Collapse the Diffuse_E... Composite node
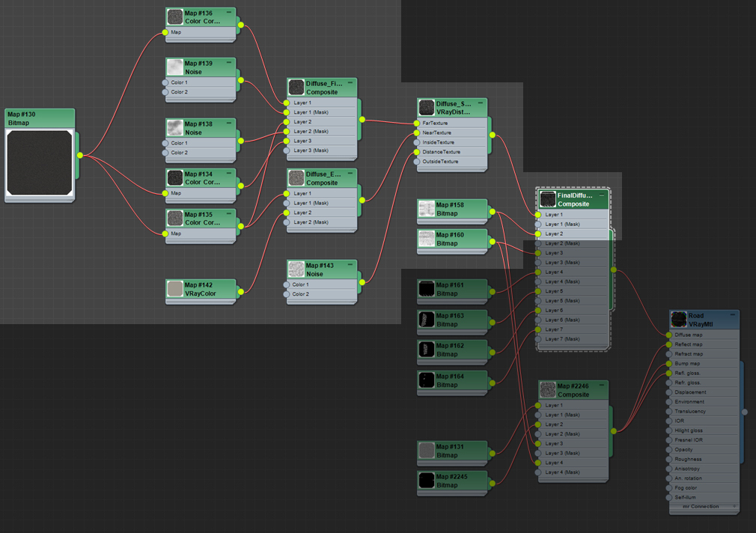The height and width of the screenshot is (533, 756). (350, 173)
